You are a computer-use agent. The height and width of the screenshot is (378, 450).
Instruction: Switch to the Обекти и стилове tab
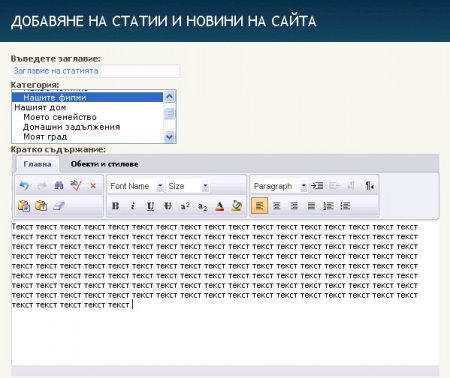pyautogui.click(x=104, y=164)
